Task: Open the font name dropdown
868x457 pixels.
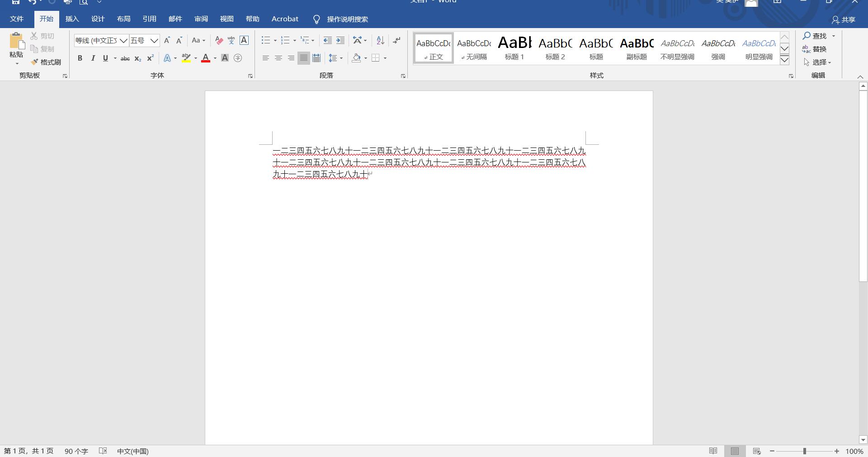Action: click(123, 41)
